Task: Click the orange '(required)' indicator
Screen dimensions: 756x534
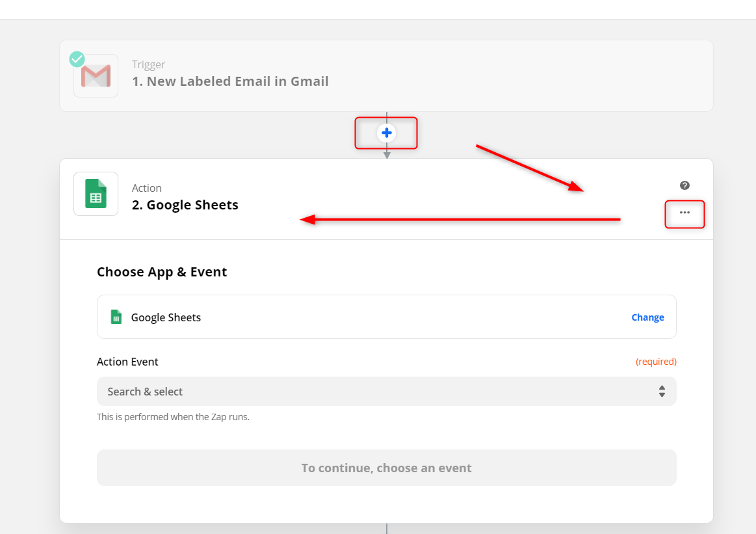Action: coord(656,362)
